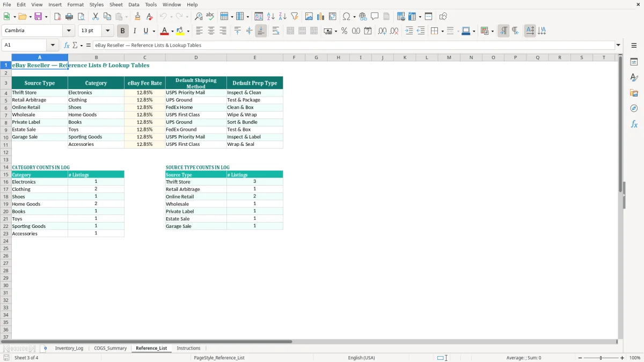The height and width of the screenshot is (362, 644).
Task: Sort descending icon
Action: click(283, 17)
